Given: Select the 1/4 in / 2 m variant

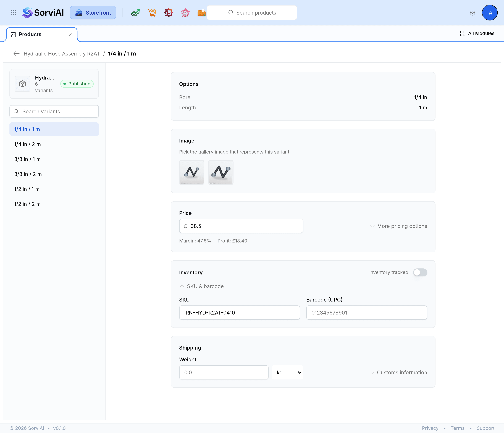Looking at the screenshot, I should (x=54, y=144).
